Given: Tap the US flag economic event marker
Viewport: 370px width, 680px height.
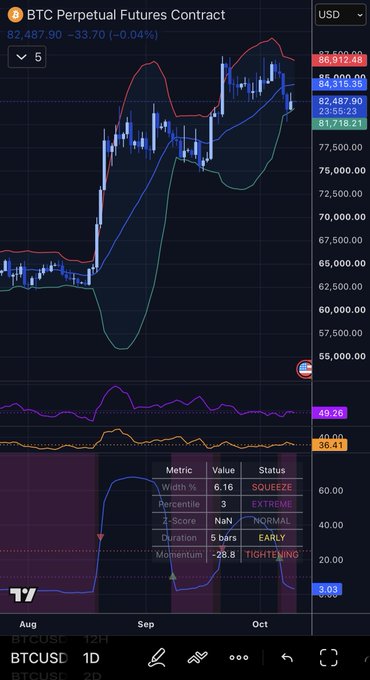Looking at the screenshot, I should [x=305, y=369].
